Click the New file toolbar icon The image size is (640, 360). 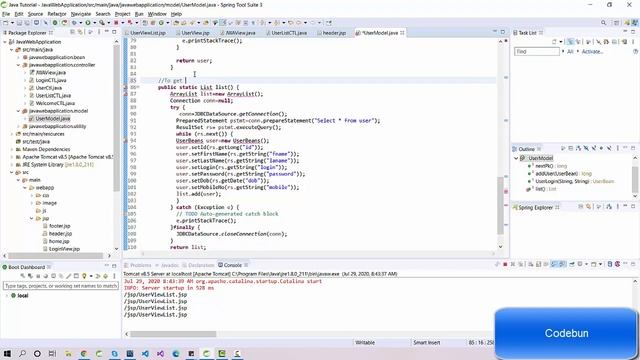(6, 23)
